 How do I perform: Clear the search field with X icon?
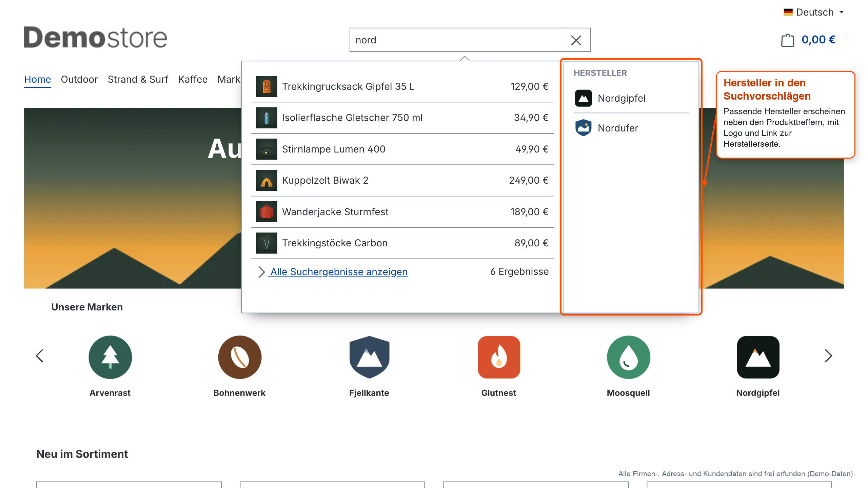coord(576,40)
